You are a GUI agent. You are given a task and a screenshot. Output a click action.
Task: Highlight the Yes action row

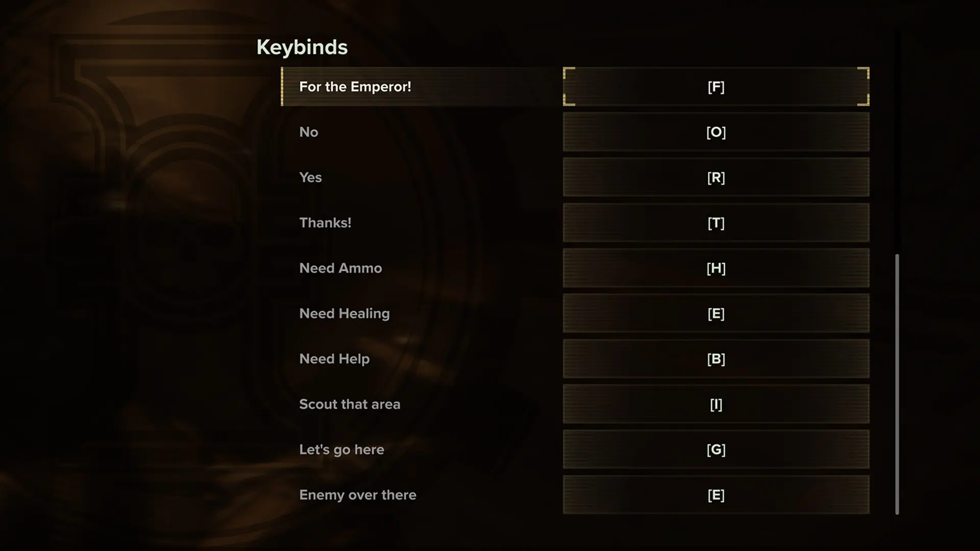[310, 178]
